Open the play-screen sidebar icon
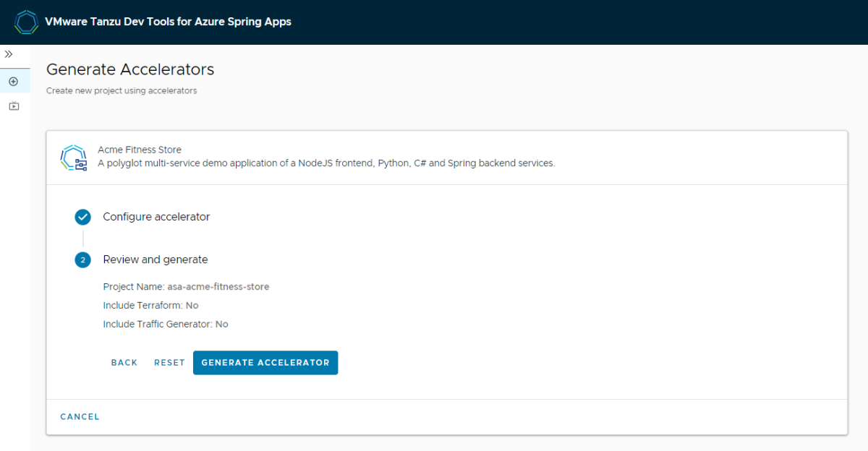The width and height of the screenshot is (868, 451). [13, 106]
